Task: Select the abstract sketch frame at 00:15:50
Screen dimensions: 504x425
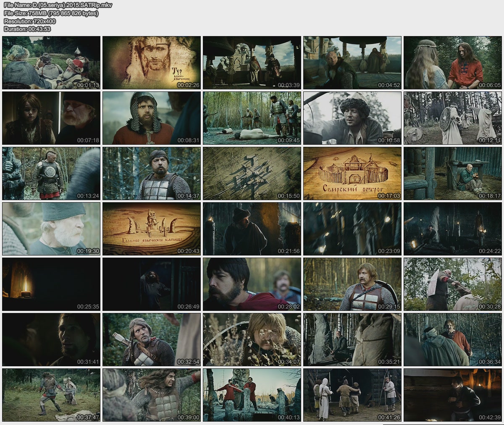Action: tap(252, 173)
